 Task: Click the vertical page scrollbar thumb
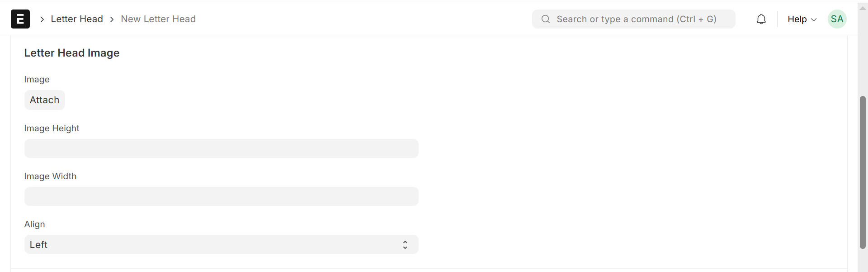[x=863, y=172]
